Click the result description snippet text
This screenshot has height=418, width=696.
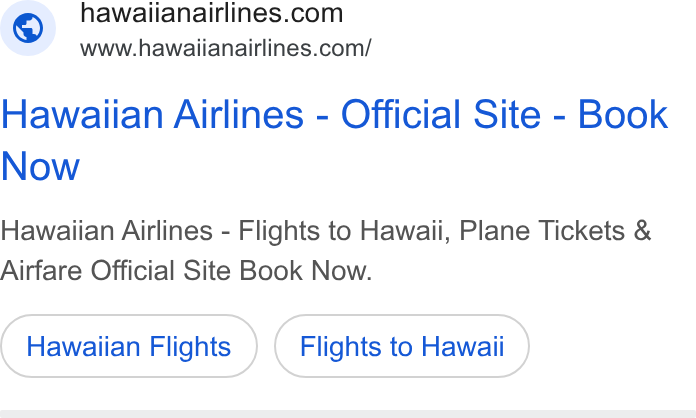coord(325,251)
